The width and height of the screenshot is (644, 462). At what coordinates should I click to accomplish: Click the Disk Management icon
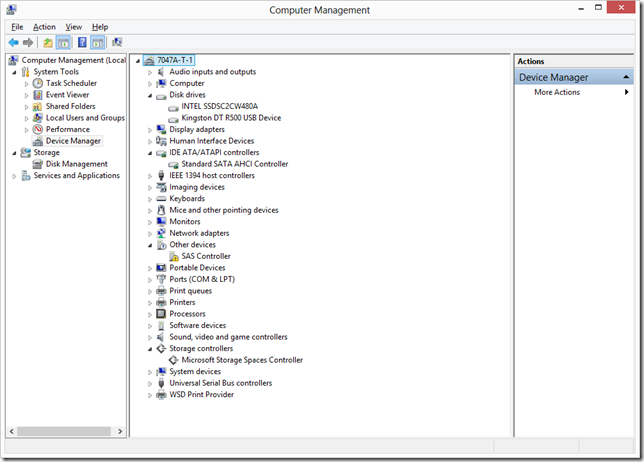(38, 164)
